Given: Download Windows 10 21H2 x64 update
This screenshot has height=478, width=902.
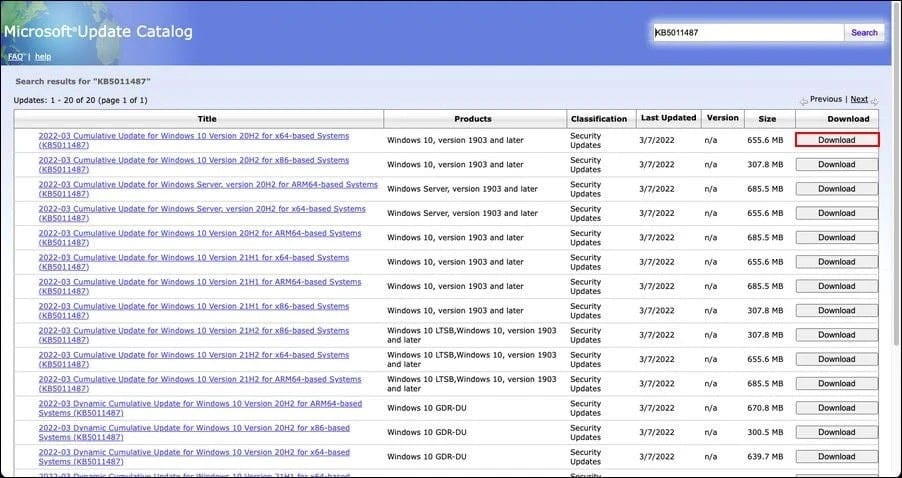Looking at the screenshot, I should (837, 359).
